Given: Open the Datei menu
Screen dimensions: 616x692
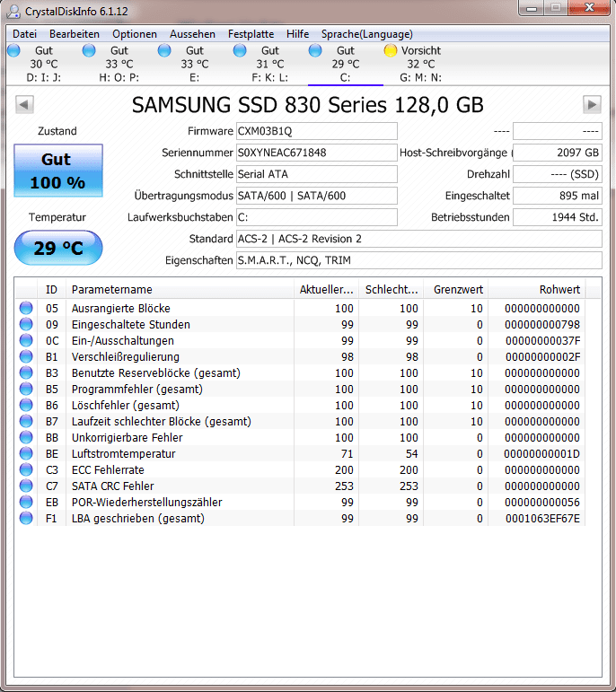Looking at the screenshot, I should click(x=24, y=34).
